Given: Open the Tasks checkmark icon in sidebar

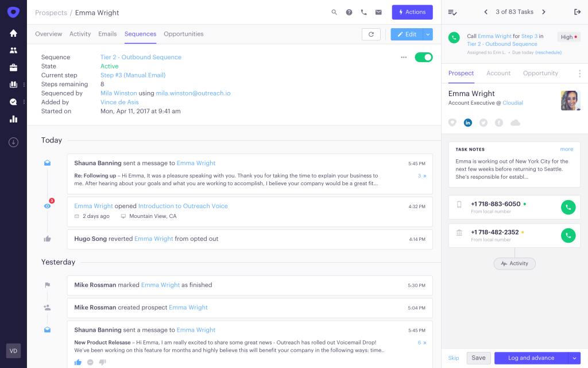Looking at the screenshot, I should pyautogui.click(x=14, y=102).
